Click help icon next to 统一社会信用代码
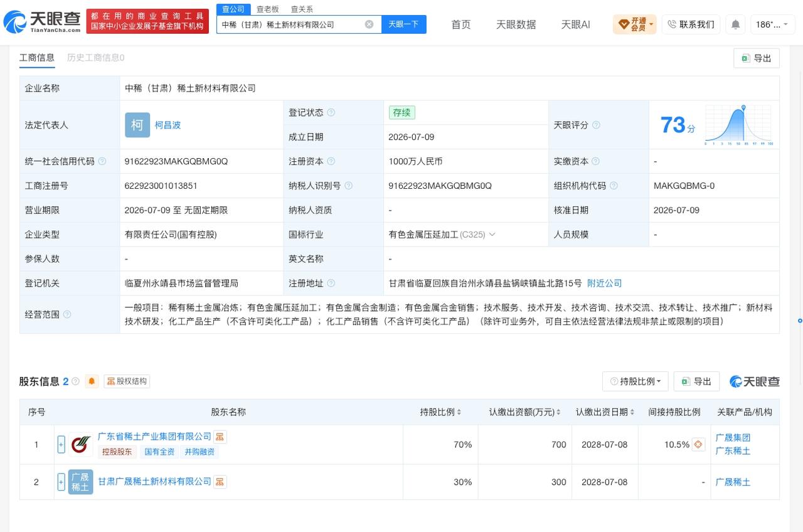Image resolution: width=803 pixels, height=532 pixels. point(102,161)
